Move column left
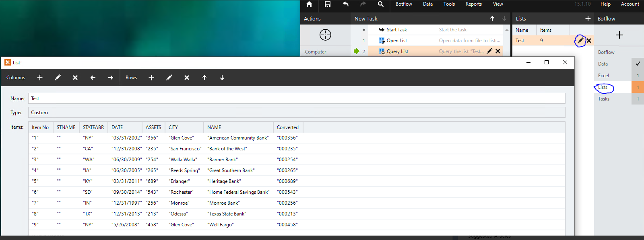 93,78
